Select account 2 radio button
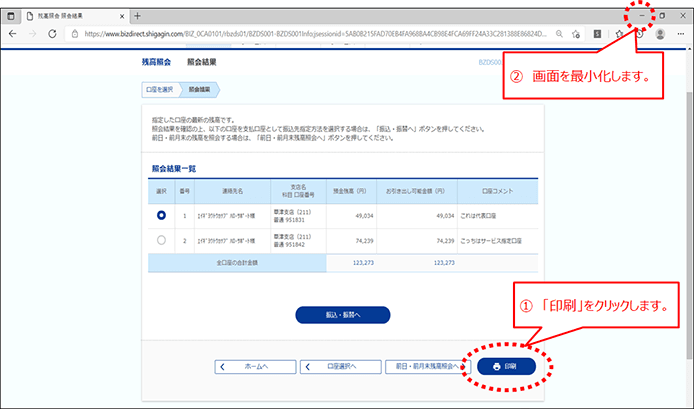The image size is (694, 409). click(162, 241)
